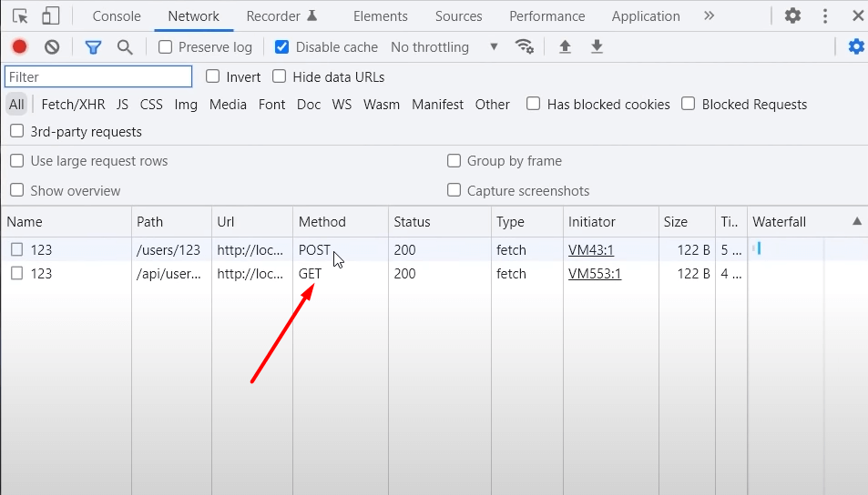Expand more DevTools tabs chevron
This screenshot has height=495, width=868.
pos(709,16)
